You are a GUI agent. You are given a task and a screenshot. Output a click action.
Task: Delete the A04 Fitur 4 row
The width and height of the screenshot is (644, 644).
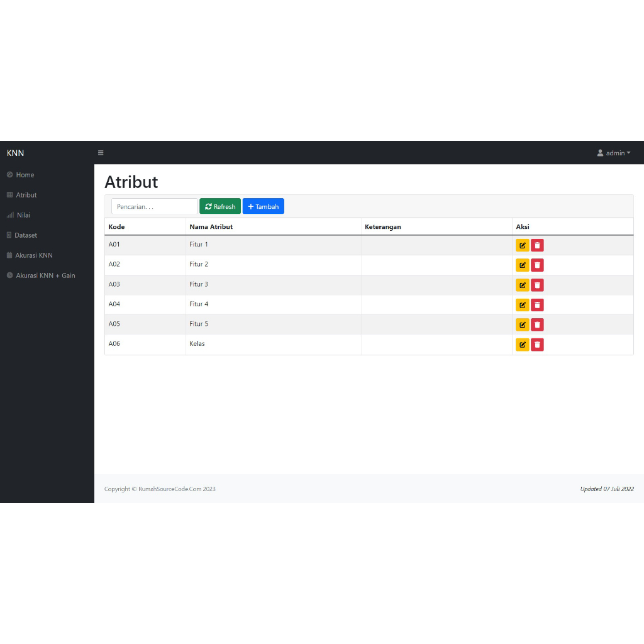[x=537, y=305]
